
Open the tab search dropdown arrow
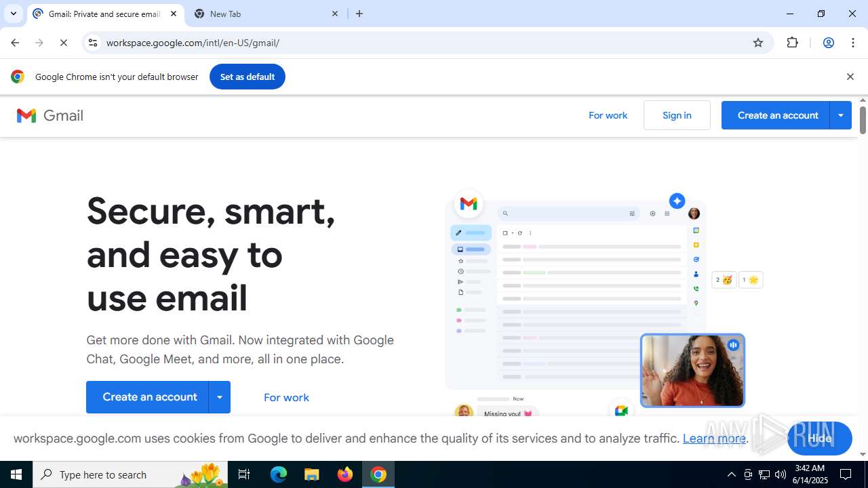[x=14, y=14]
